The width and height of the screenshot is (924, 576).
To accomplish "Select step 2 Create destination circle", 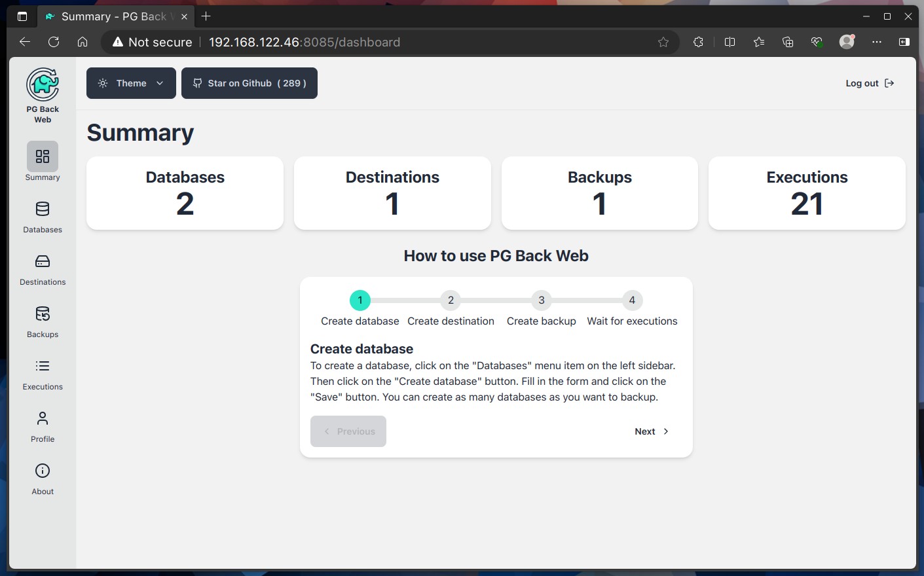I will coord(451,300).
